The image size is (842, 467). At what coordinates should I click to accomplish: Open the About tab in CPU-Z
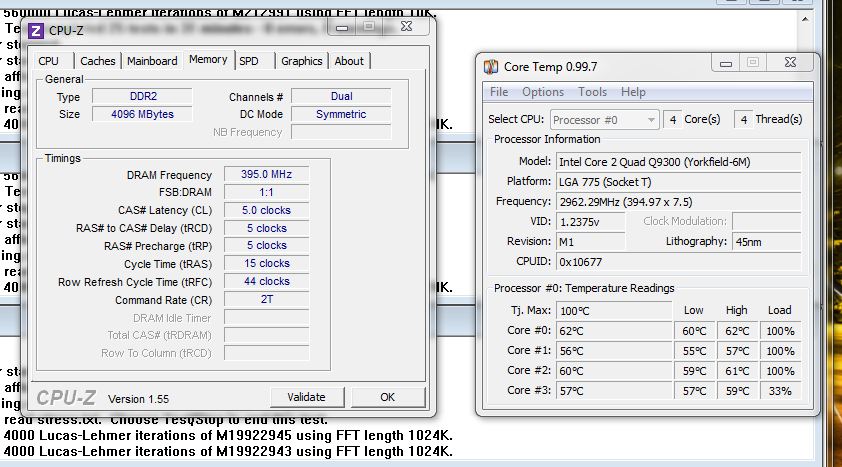pyautogui.click(x=349, y=61)
